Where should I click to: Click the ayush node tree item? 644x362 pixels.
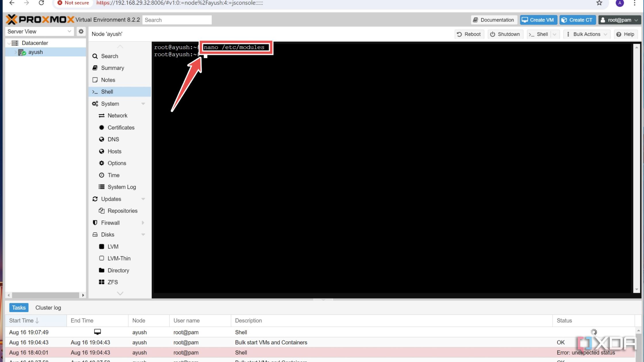35,52
